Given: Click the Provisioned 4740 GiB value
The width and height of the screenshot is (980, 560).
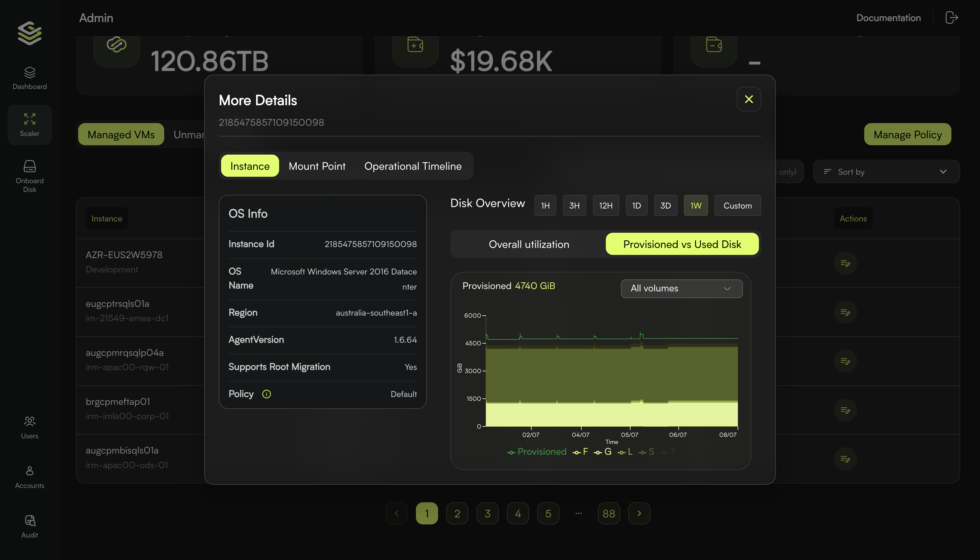Looking at the screenshot, I should (535, 286).
